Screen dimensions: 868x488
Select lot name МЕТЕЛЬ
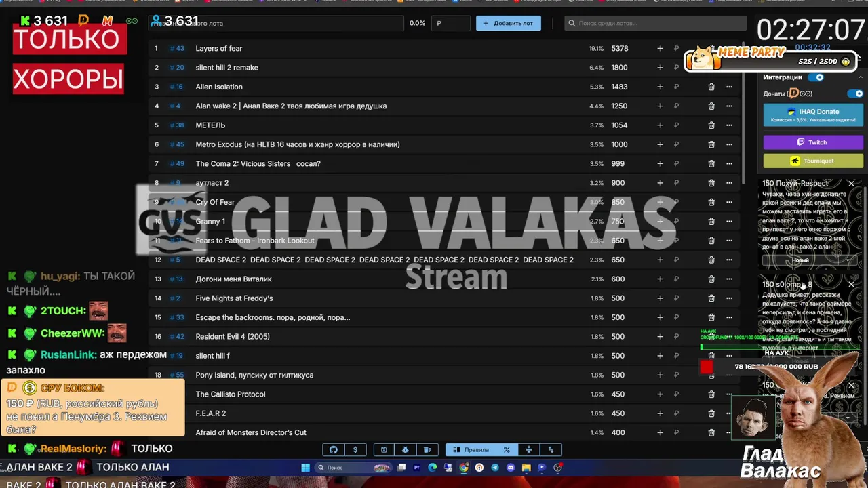(x=210, y=125)
